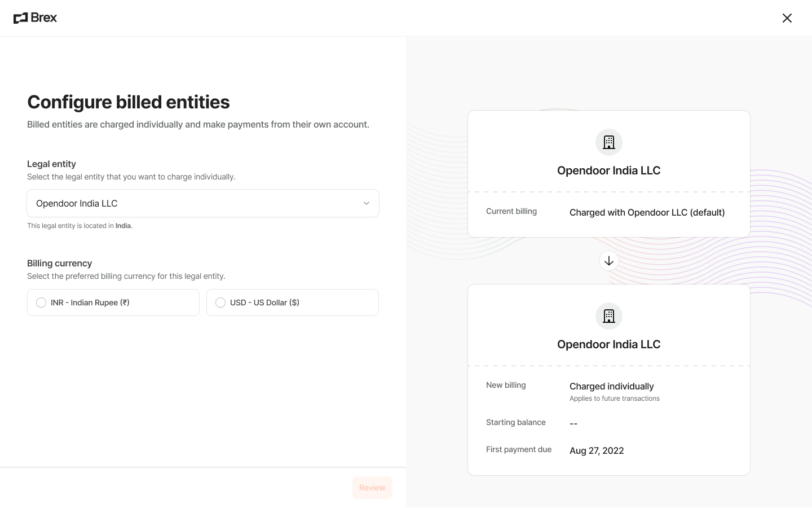This screenshot has width=812, height=508.
Task: Click Charged with Opendoor LLC (default) text
Action: 647,212
